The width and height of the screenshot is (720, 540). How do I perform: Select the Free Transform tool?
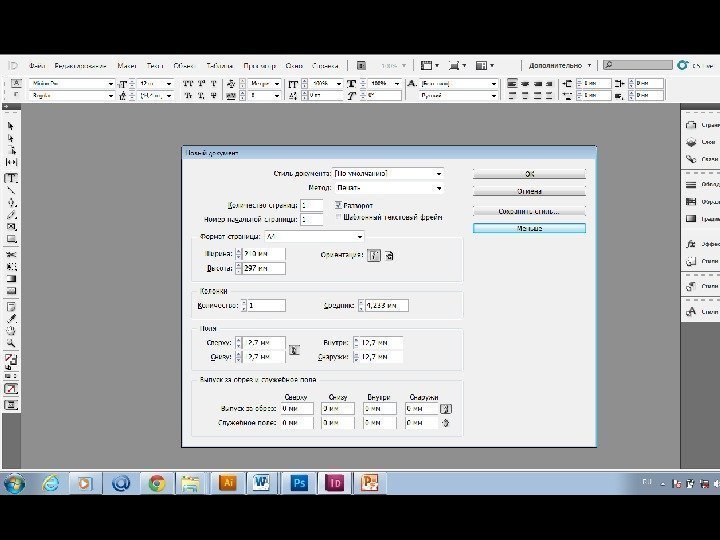11,266
